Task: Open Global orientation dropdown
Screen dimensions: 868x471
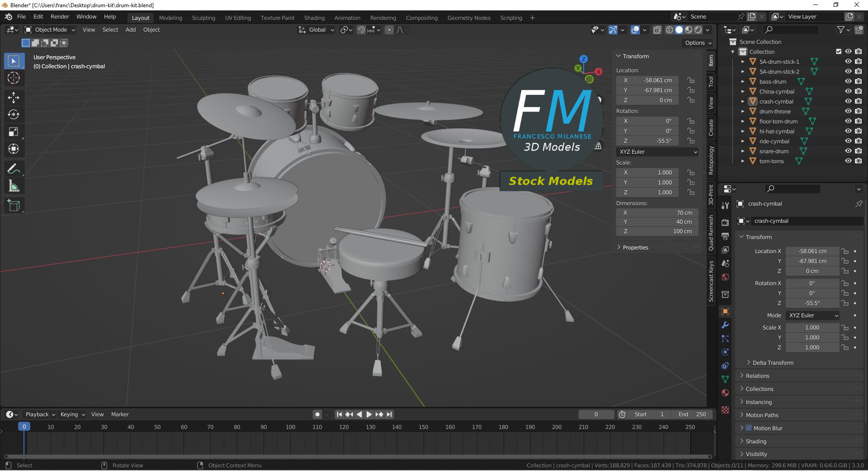Action: 316,30
